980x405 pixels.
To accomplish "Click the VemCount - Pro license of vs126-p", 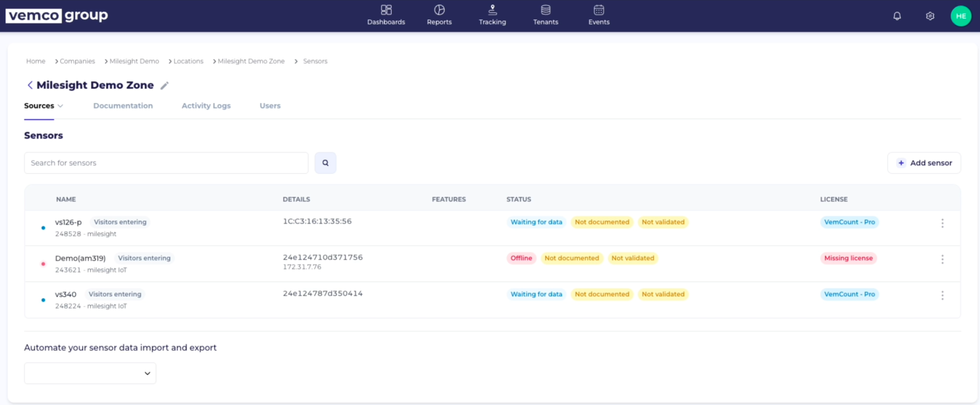I will click(x=849, y=222).
